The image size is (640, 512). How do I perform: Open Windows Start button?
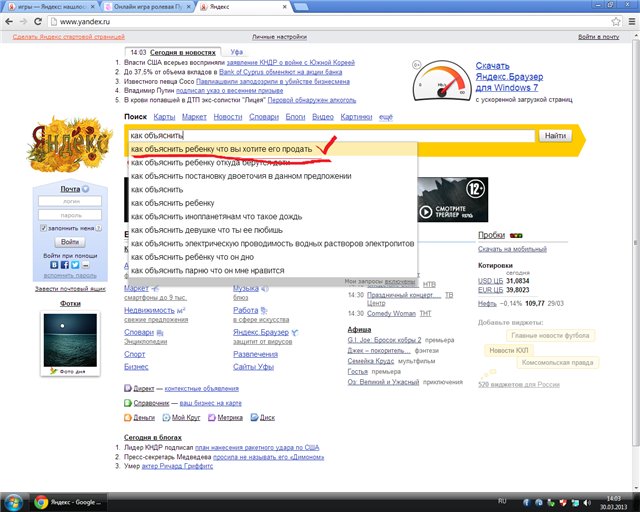point(13,502)
